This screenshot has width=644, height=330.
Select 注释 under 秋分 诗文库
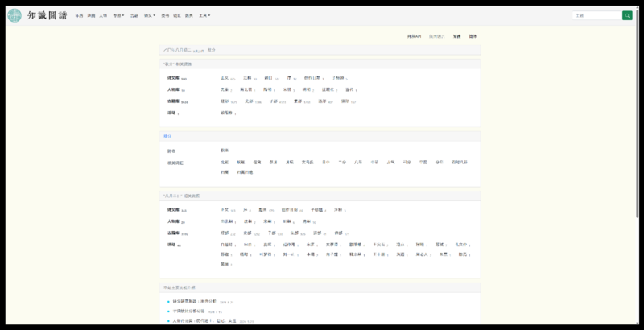click(247, 77)
